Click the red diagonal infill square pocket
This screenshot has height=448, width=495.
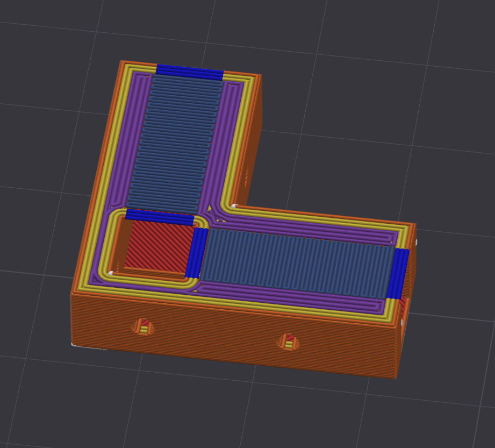point(160,246)
